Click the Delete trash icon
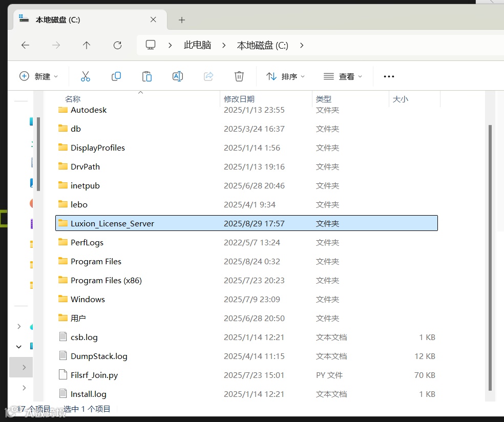Image resolution: width=504 pixels, height=422 pixels. (x=239, y=76)
